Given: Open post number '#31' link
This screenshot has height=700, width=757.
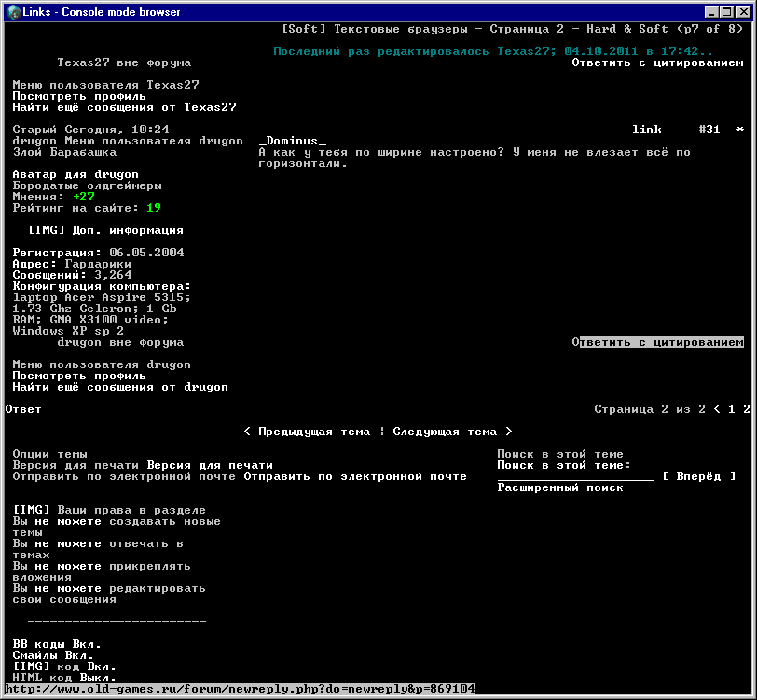Looking at the screenshot, I should [x=709, y=130].
